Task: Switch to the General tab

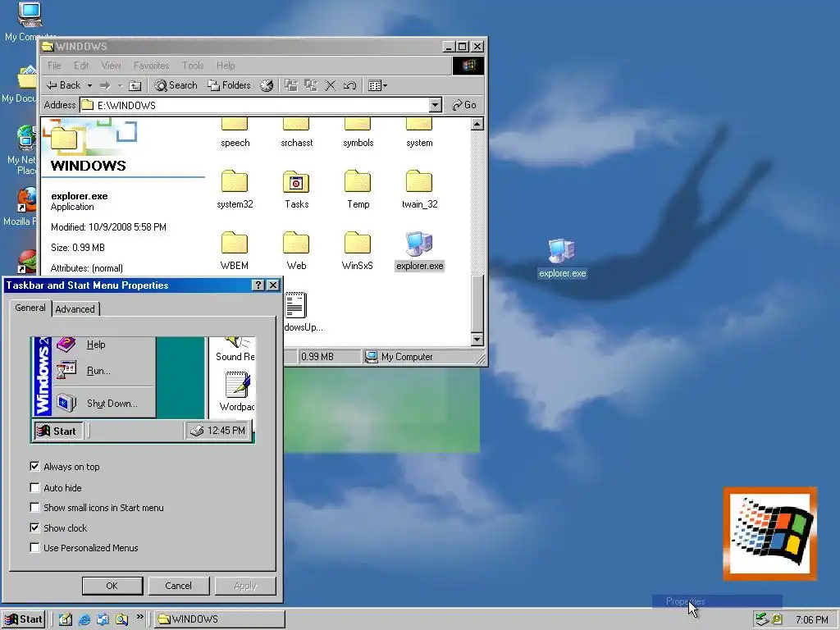Action: (x=30, y=308)
